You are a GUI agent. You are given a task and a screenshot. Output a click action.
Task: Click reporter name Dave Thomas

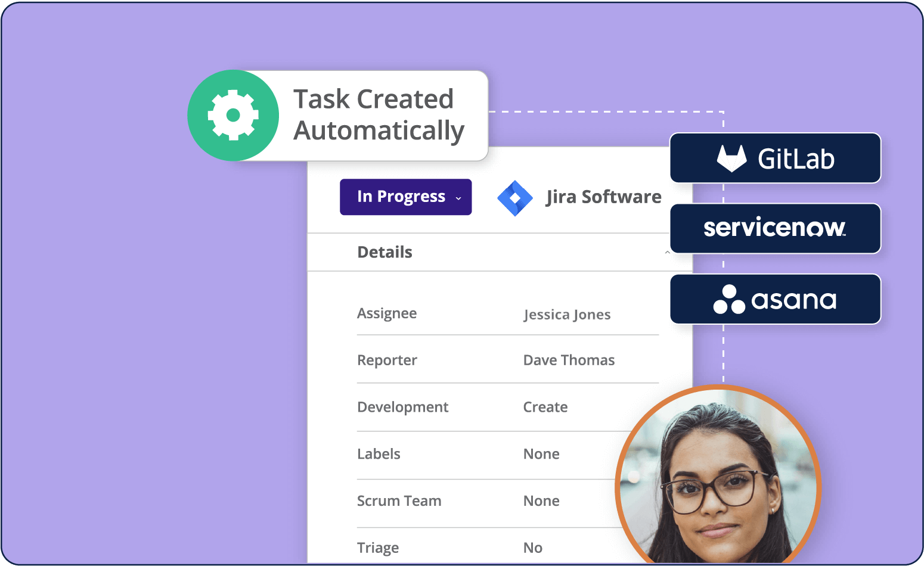569,360
